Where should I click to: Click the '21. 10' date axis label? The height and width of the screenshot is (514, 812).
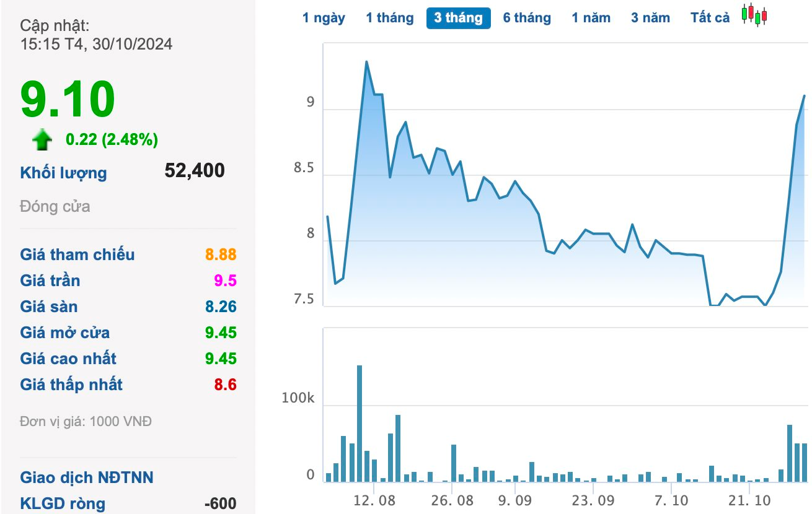[750, 500]
